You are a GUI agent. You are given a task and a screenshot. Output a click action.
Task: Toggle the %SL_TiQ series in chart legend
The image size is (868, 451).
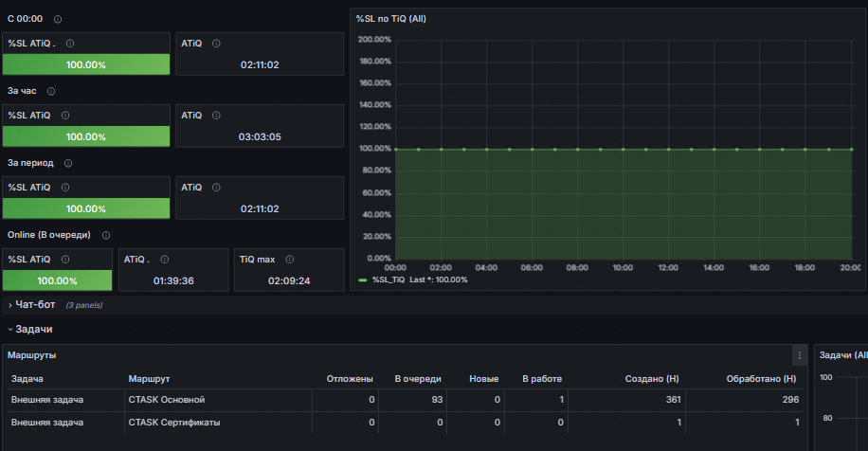pos(389,280)
